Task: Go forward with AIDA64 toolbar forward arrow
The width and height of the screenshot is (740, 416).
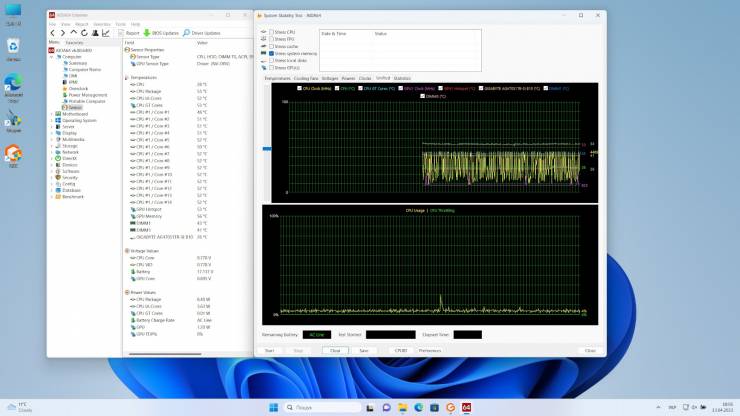Action: coord(63,33)
